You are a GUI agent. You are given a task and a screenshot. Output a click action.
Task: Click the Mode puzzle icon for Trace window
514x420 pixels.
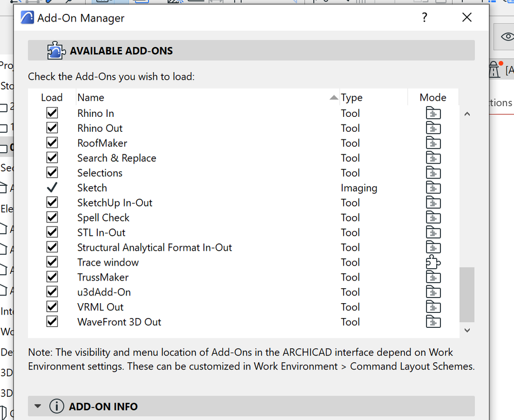[433, 262]
